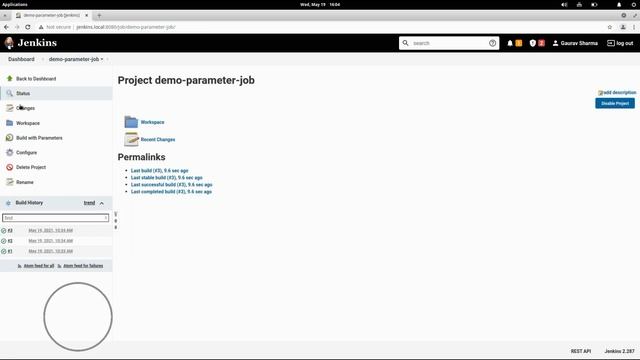640x360 pixels.
Task: Click success status icon of build #1
Action: click(4, 251)
